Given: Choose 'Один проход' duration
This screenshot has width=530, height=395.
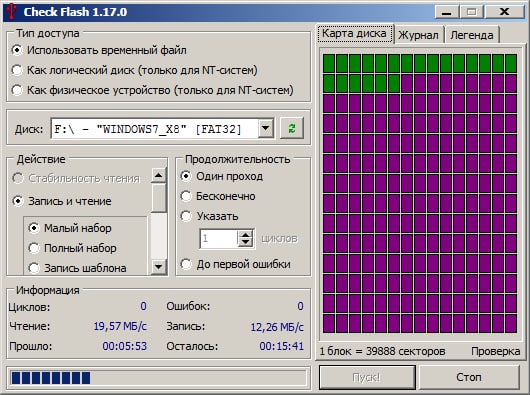Looking at the screenshot, I should coord(222,176).
